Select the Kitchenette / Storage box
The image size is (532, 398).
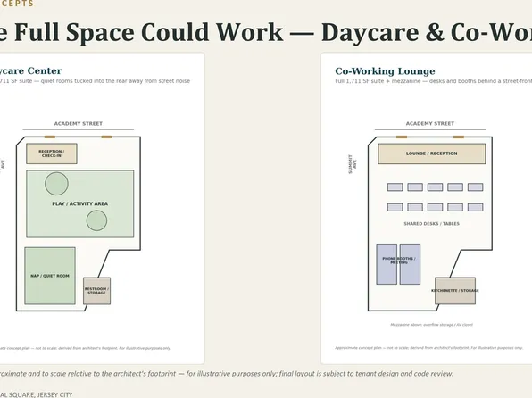click(455, 291)
